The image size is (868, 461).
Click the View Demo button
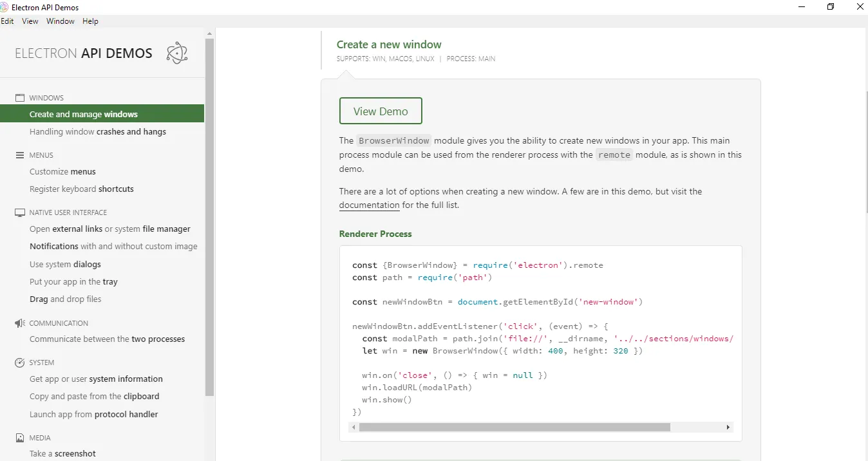(381, 111)
